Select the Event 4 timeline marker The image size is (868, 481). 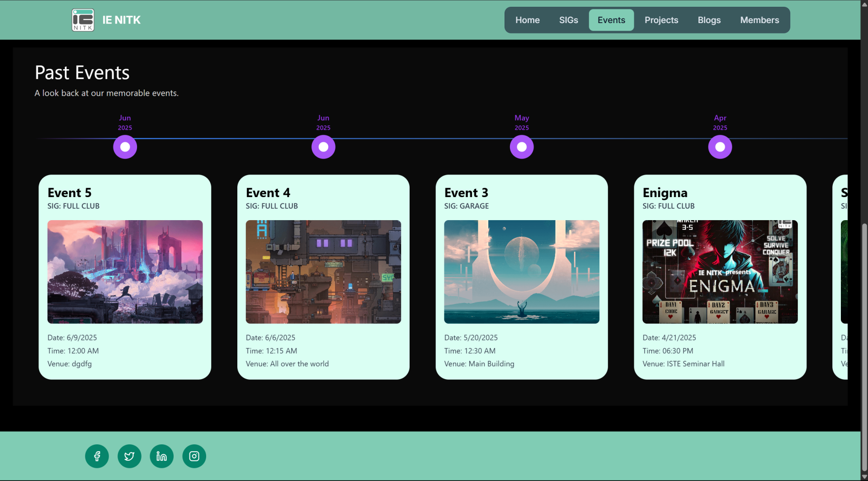click(323, 147)
